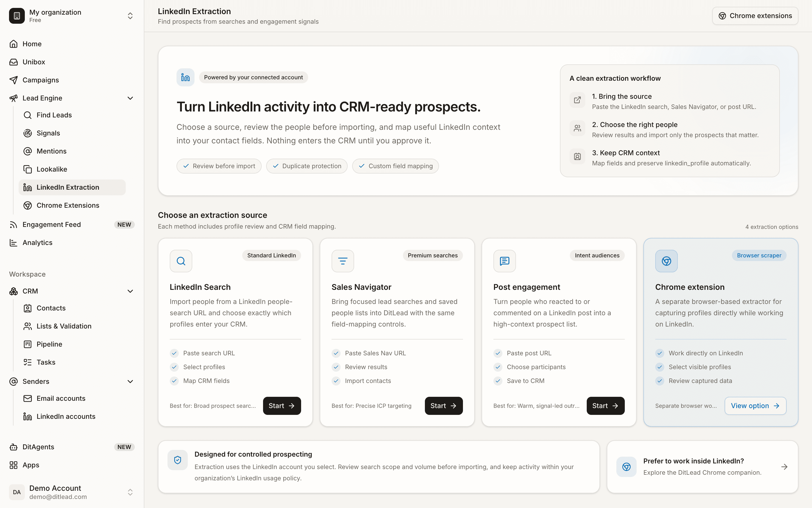The image size is (812, 508).
Task: Click the Import contacts checklist item
Action: pyautogui.click(x=361, y=381)
